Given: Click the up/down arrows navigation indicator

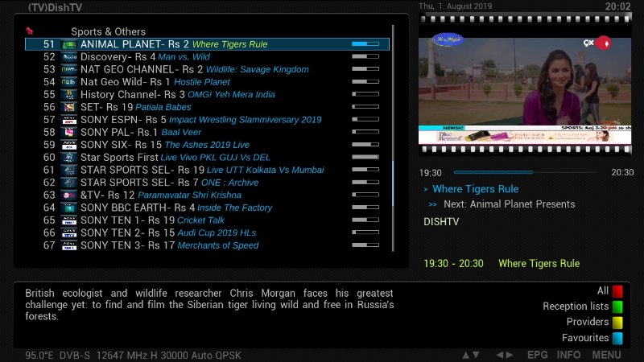Looking at the screenshot, I should click(x=470, y=355).
